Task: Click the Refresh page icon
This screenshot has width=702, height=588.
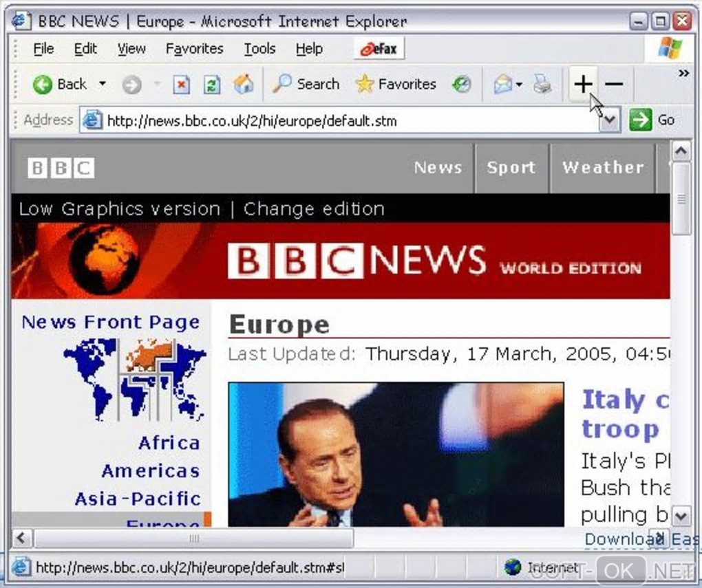Action: [x=212, y=84]
